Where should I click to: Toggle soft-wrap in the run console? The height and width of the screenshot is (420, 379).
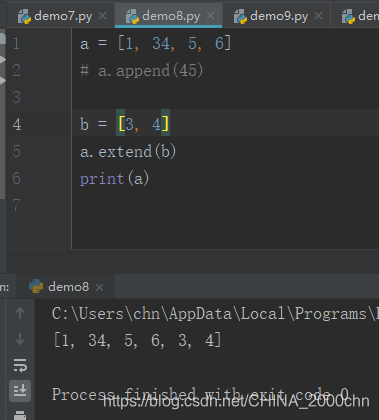[20, 365]
